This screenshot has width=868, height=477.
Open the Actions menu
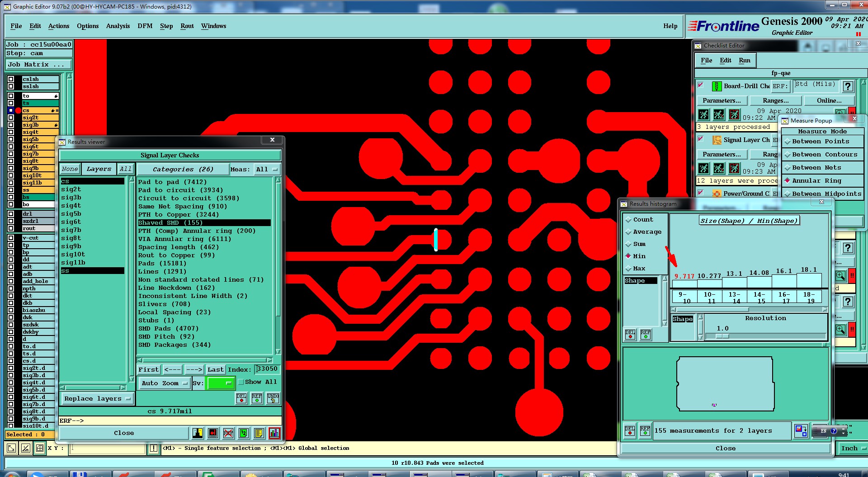pos(59,26)
